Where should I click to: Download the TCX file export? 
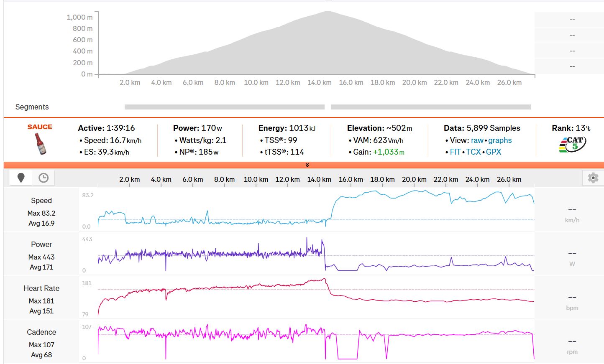click(x=473, y=152)
